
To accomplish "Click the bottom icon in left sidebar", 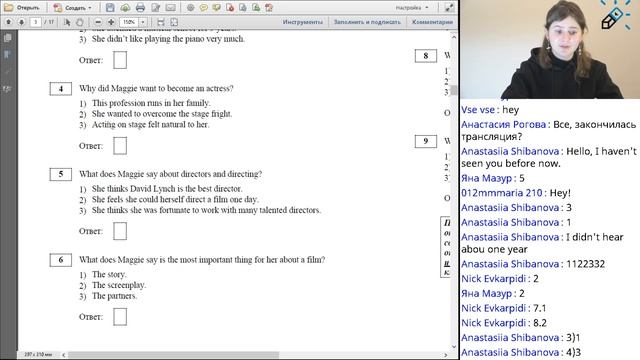I will (x=7, y=89).
